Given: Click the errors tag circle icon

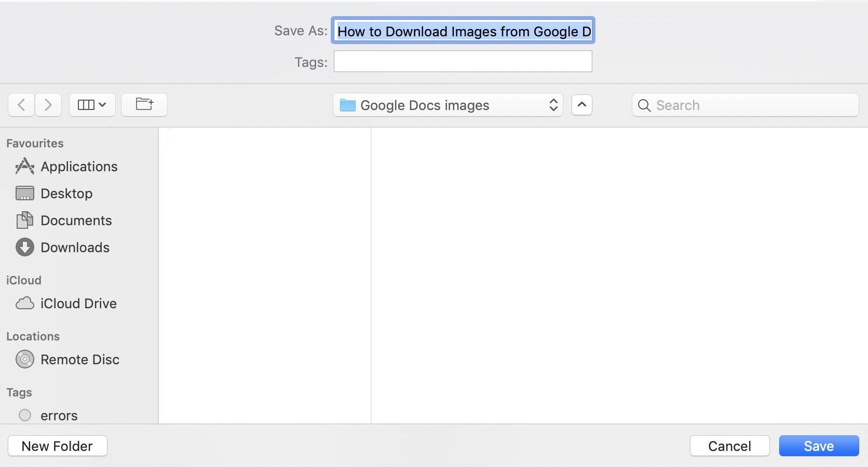Looking at the screenshot, I should pyautogui.click(x=25, y=415).
